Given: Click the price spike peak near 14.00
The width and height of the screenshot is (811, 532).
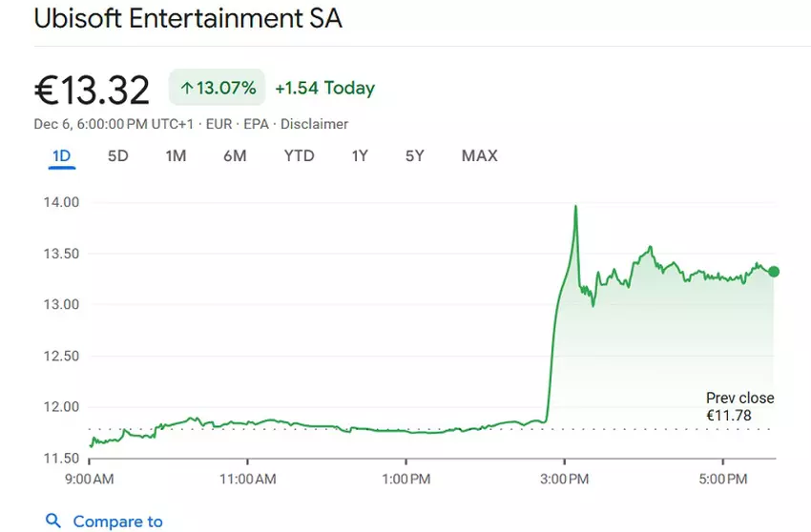Looking at the screenshot, I should 576,206.
